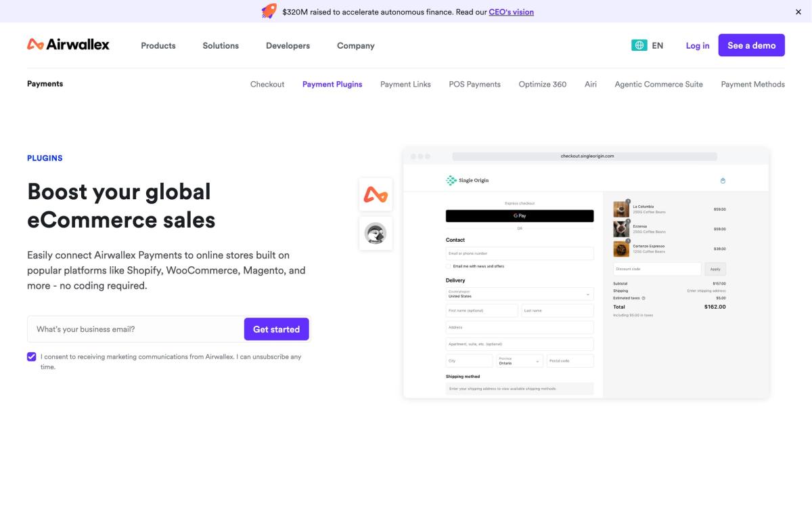Image resolution: width=812 pixels, height=508 pixels.
Task: Open the Agentic Commerce Suite tab
Action: [658, 85]
